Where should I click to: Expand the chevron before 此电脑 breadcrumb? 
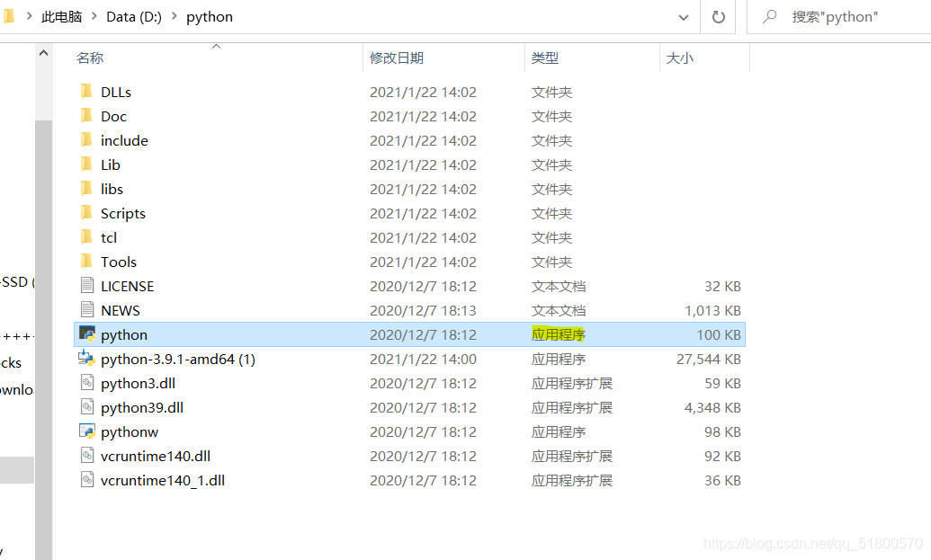29,16
